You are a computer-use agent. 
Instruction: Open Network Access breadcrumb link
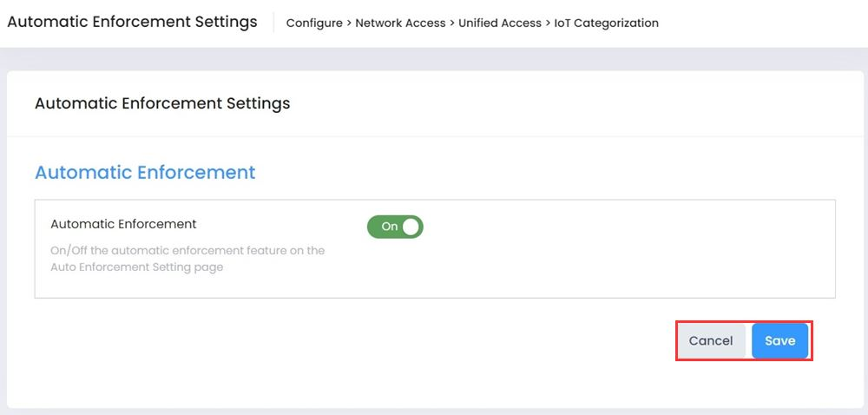401,23
